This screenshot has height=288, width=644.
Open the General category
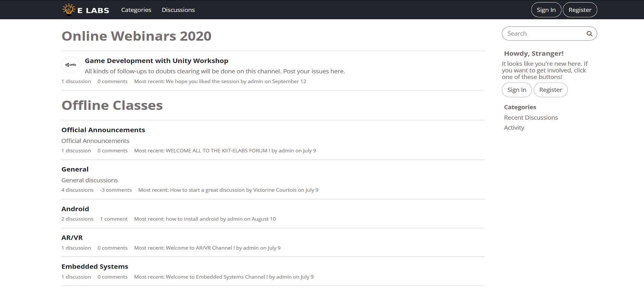click(x=75, y=169)
